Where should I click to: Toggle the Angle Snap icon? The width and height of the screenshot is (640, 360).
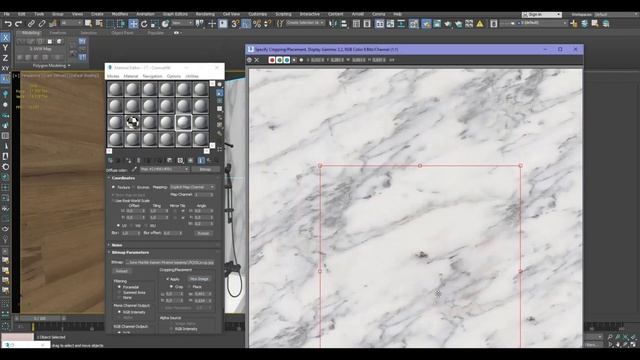[246, 24]
